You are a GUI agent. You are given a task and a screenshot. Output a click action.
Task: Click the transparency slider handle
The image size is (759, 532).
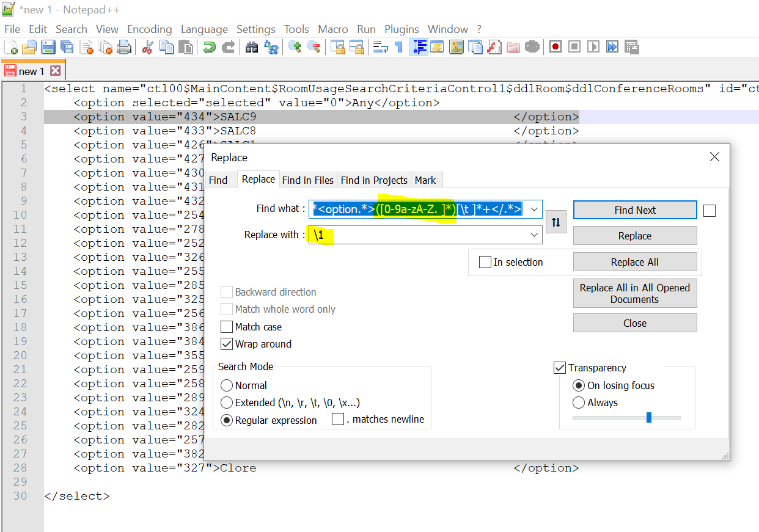pyautogui.click(x=649, y=418)
